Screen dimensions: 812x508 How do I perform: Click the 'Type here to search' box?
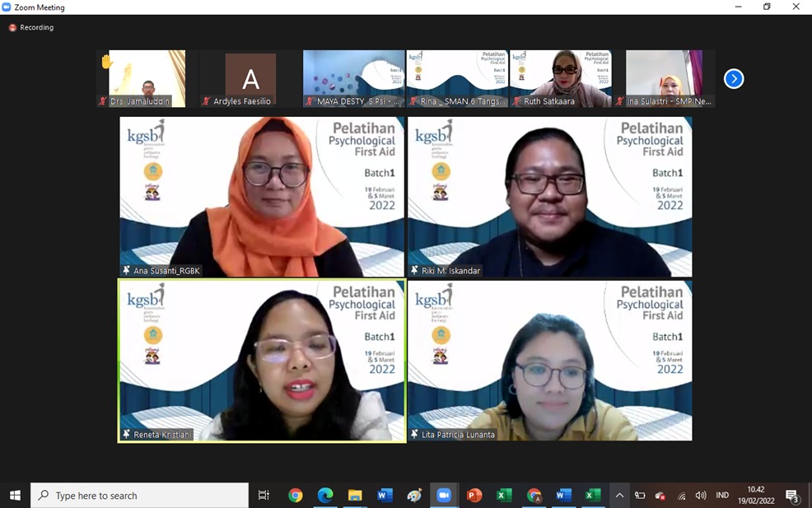pos(140,495)
